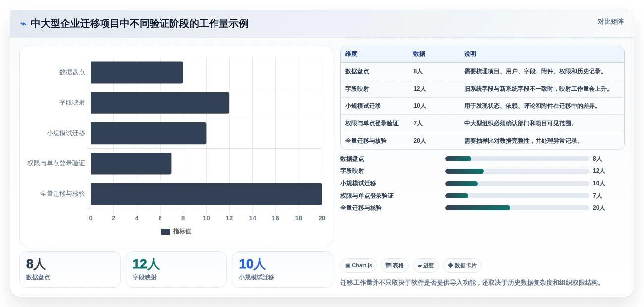The image size is (644, 307).
Task: Click the 数据盘点 bar in the chart
Action: pyautogui.click(x=137, y=72)
